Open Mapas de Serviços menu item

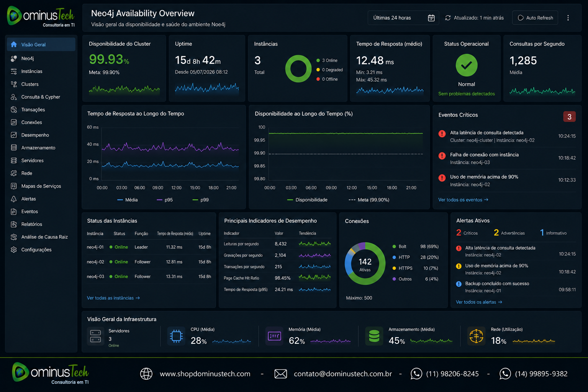(41, 186)
